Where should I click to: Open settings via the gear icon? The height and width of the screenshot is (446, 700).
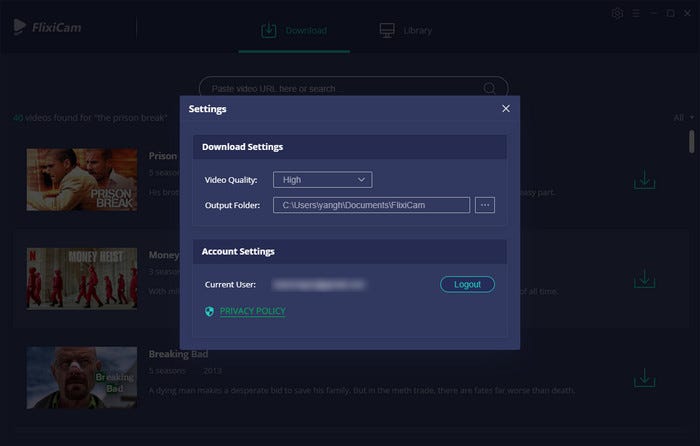[x=617, y=13]
